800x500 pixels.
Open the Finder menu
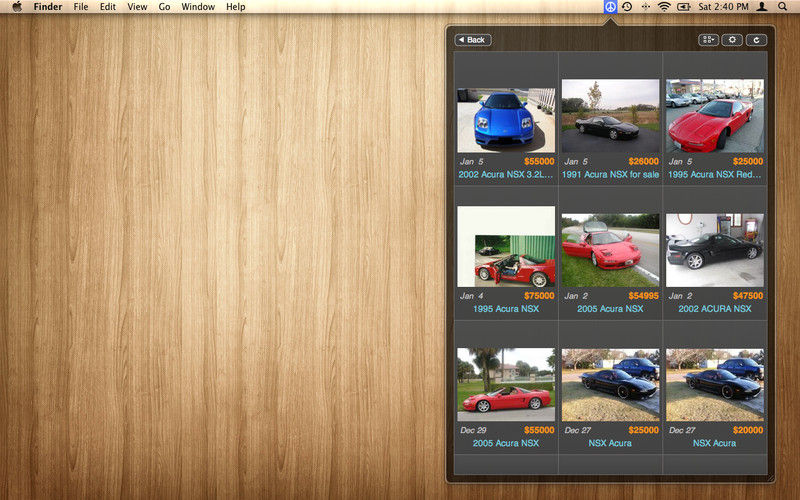coord(48,7)
